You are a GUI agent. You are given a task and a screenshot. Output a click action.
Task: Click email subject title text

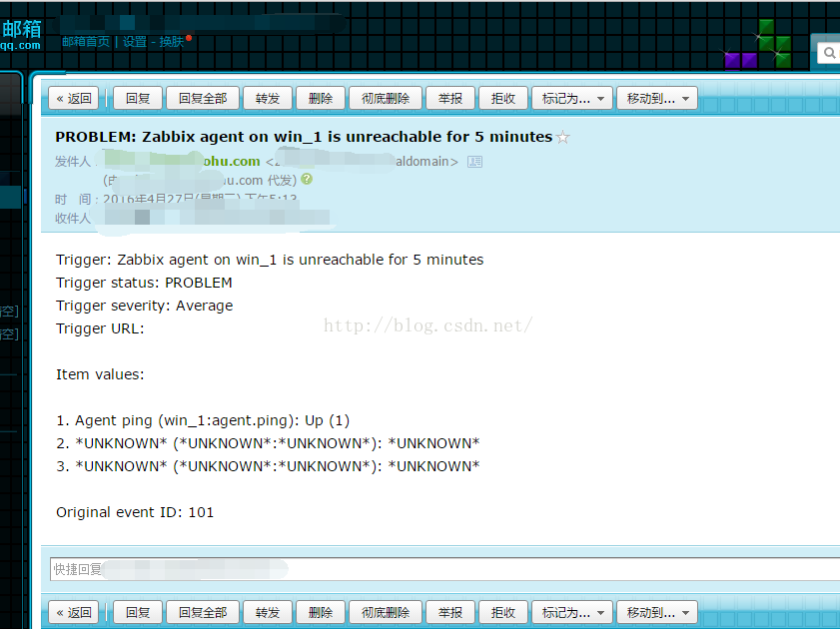click(304, 137)
